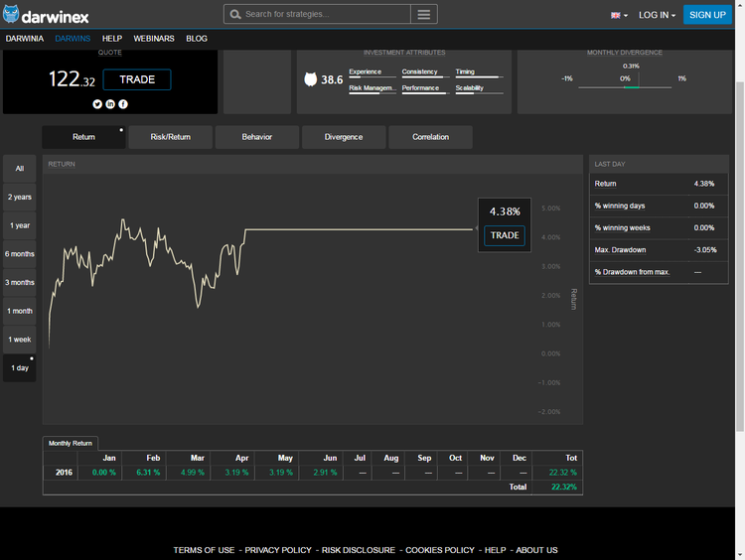Share quote via LinkedIn icon

pyautogui.click(x=110, y=103)
